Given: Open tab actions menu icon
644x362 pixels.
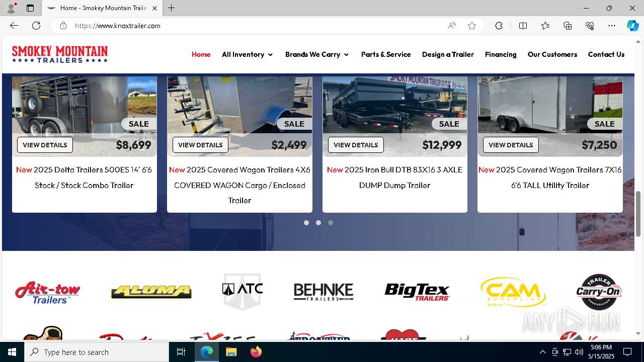Looking at the screenshot, I should [x=30, y=8].
